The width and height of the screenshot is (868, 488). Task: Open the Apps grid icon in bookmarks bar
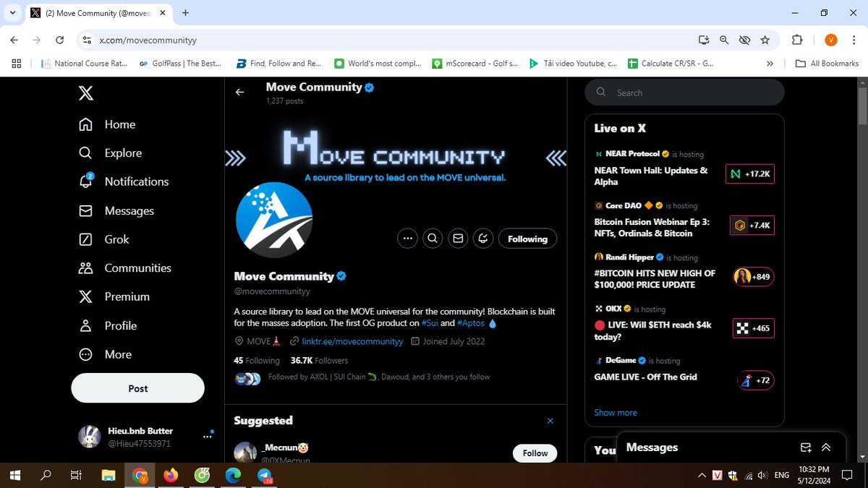[x=17, y=63]
